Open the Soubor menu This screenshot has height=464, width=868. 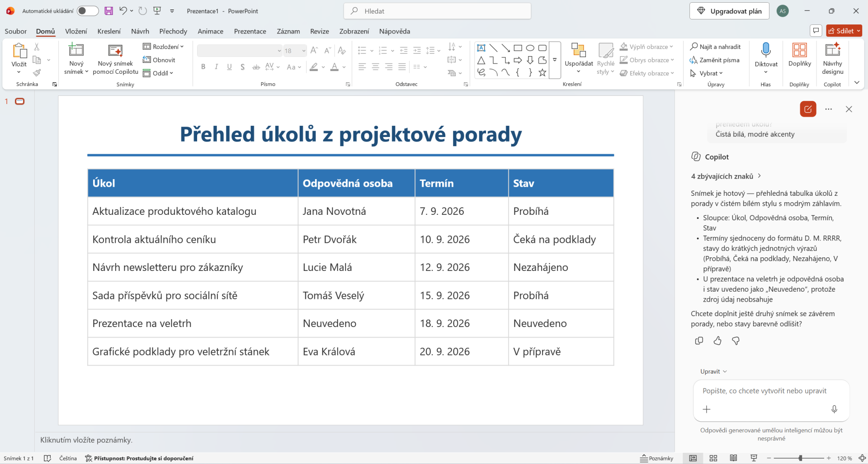tap(16, 31)
